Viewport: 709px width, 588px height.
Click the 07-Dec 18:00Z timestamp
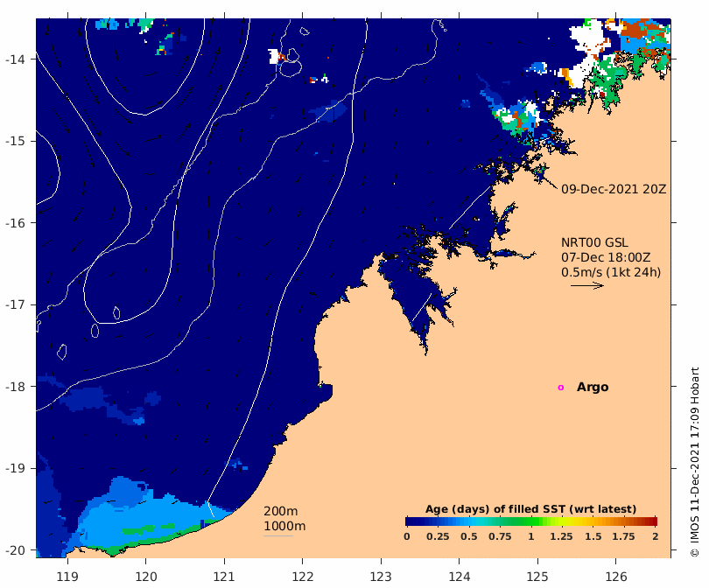click(x=606, y=257)
